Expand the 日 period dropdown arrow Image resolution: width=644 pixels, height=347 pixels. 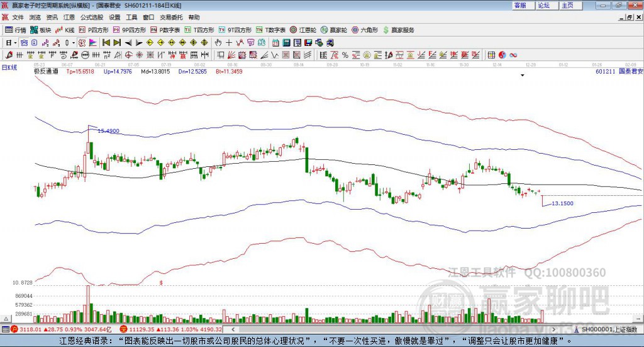pos(16,43)
